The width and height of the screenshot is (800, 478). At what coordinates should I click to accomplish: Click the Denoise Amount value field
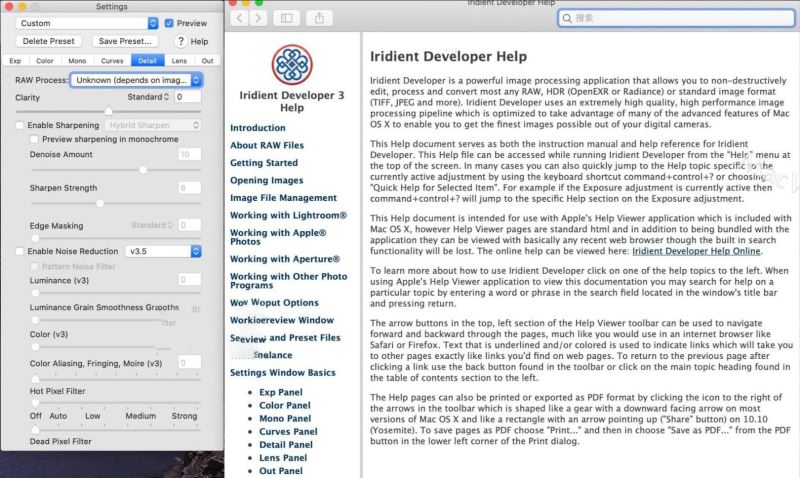[189, 155]
